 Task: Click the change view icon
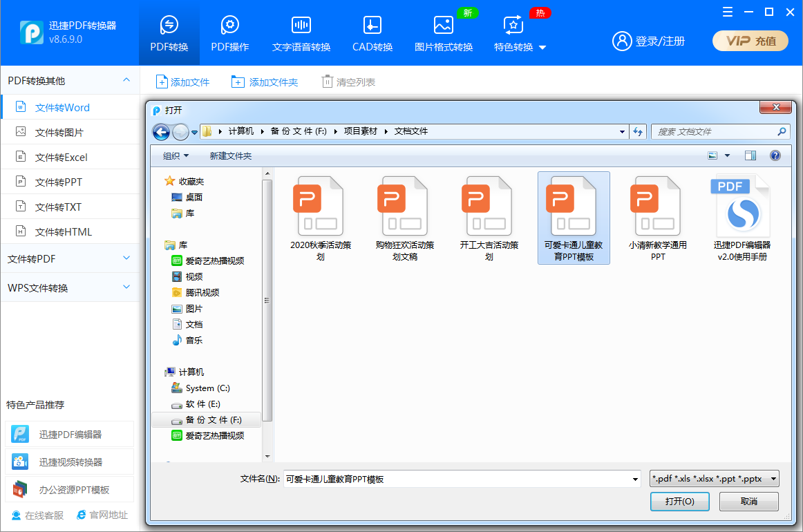712,155
